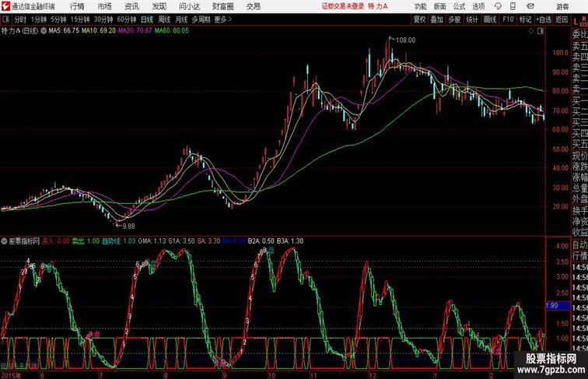Click the 多股 multi-stock button
This screenshot has height=379, width=588.
point(454,19)
